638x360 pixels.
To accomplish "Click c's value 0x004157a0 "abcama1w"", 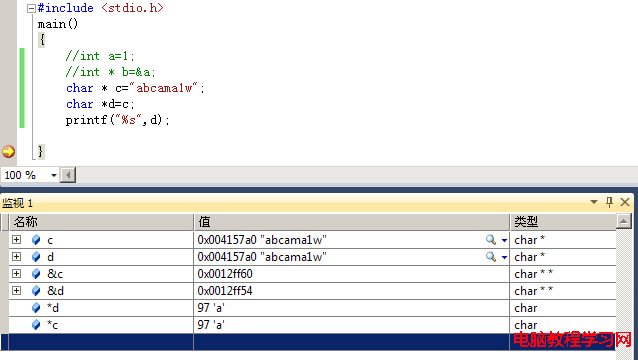I will tap(262, 240).
